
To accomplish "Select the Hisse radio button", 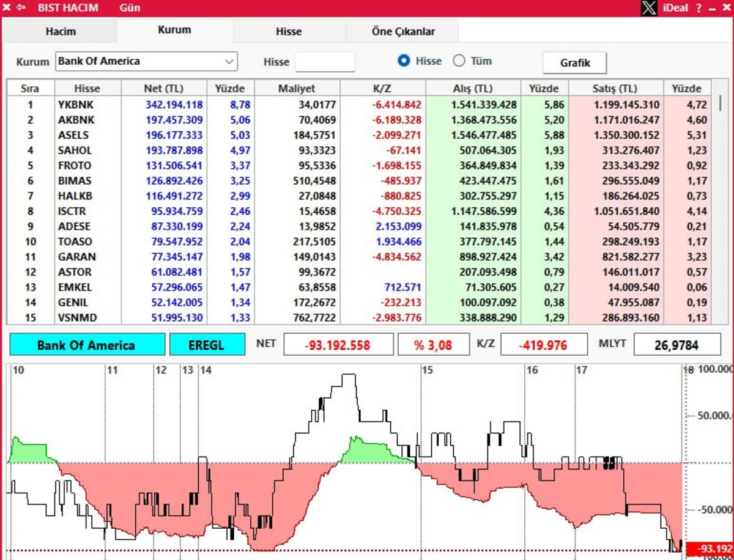I will coord(403,61).
